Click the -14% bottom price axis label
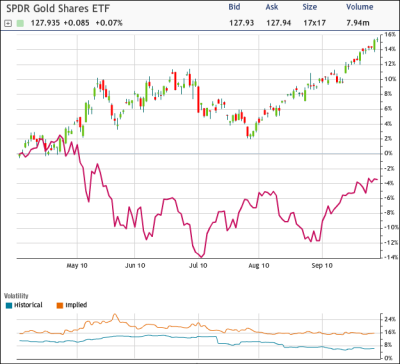400x364 pixels. [x=390, y=257]
